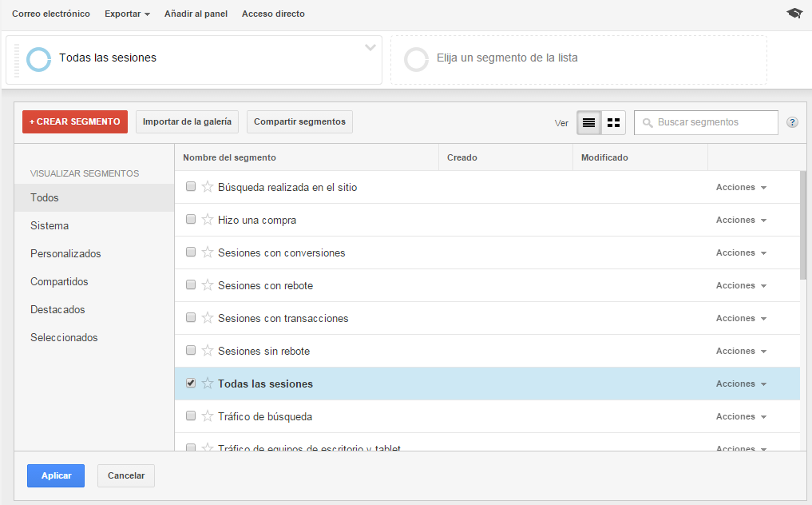Screen dimensions: 812x505
Task: Click the graduation cap icon top right
Action: click(x=793, y=13)
